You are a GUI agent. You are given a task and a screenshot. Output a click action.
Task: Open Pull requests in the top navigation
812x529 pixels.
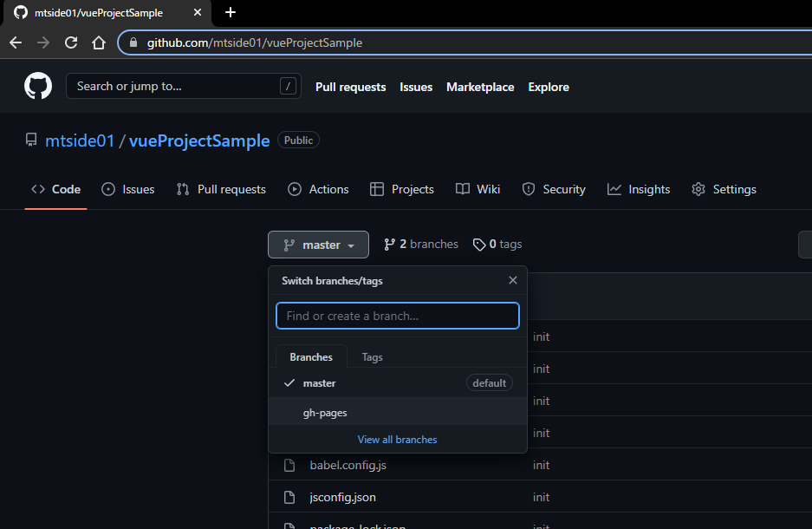(x=351, y=87)
